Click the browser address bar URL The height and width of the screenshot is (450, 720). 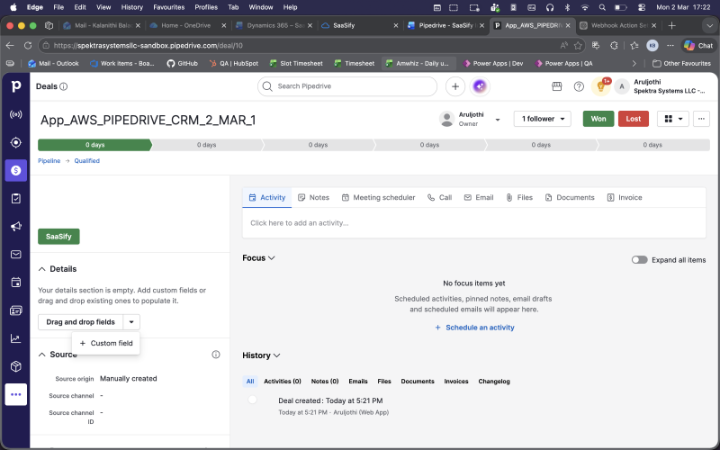point(148,45)
